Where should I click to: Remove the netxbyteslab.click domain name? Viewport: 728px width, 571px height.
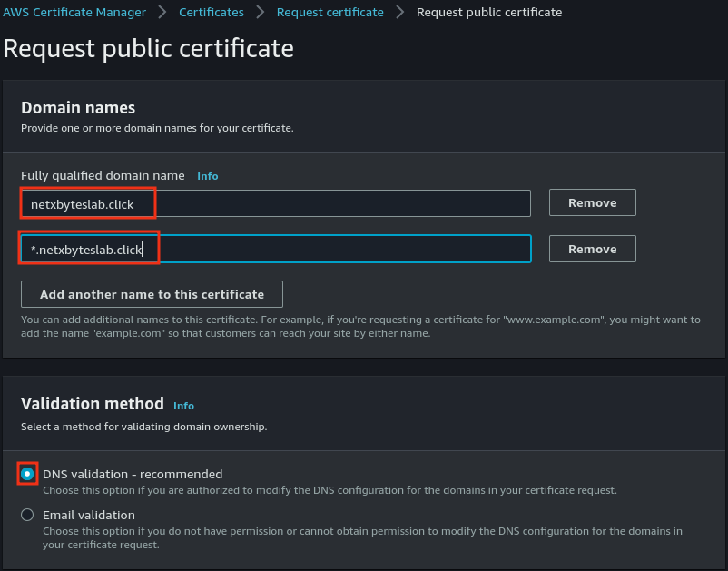click(x=593, y=202)
